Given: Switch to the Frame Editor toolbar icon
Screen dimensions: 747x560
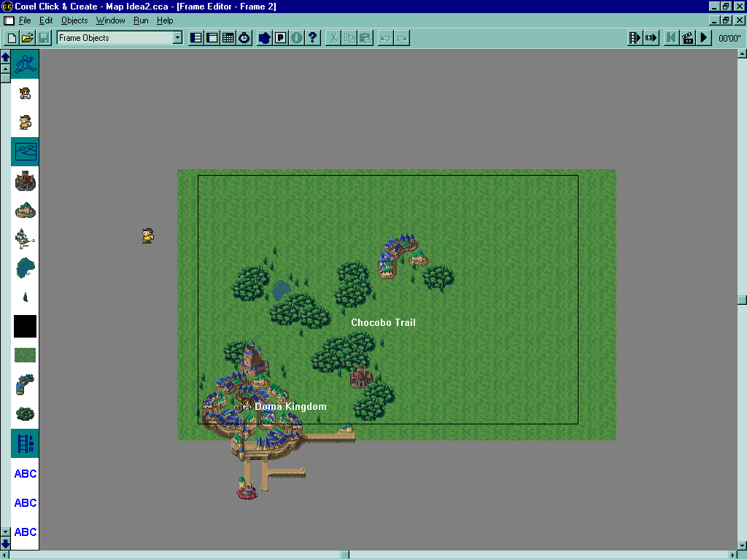Looking at the screenshot, I should click(212, 38).
